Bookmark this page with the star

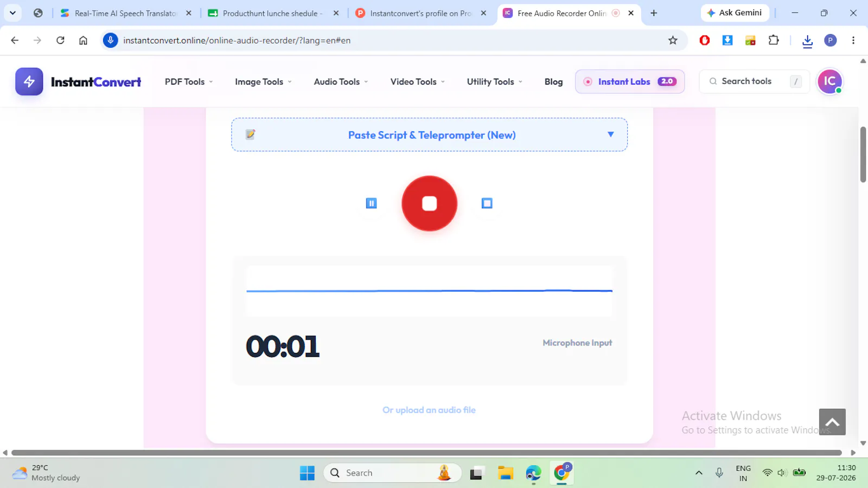pyautogui.click(x=673, y=40)
